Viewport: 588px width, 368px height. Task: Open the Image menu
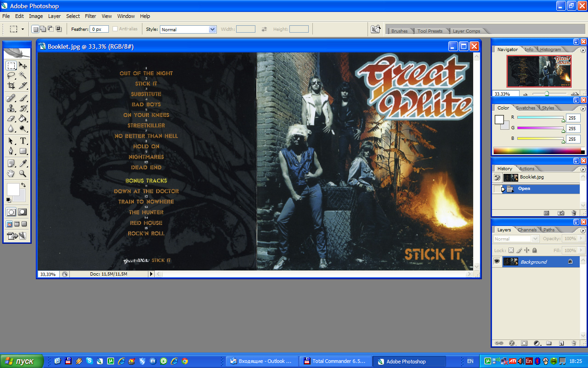pos(36,16)
